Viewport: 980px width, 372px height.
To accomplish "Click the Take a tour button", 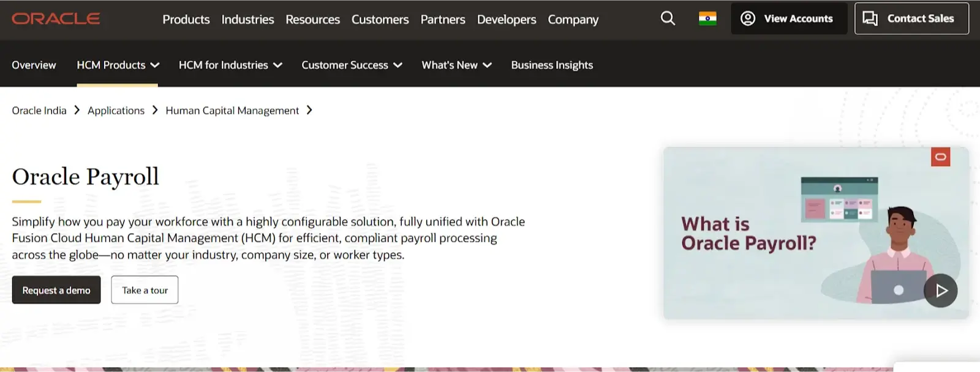I will [x=145, y=290].
